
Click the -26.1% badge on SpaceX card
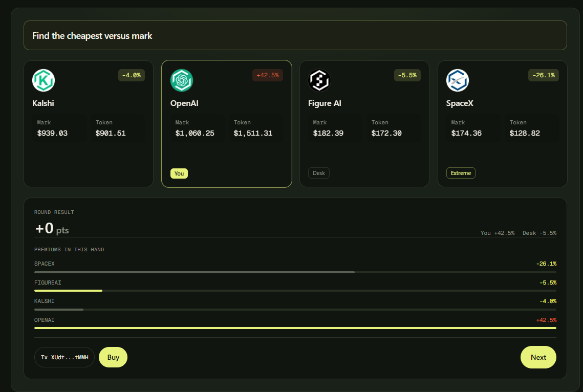543,75
